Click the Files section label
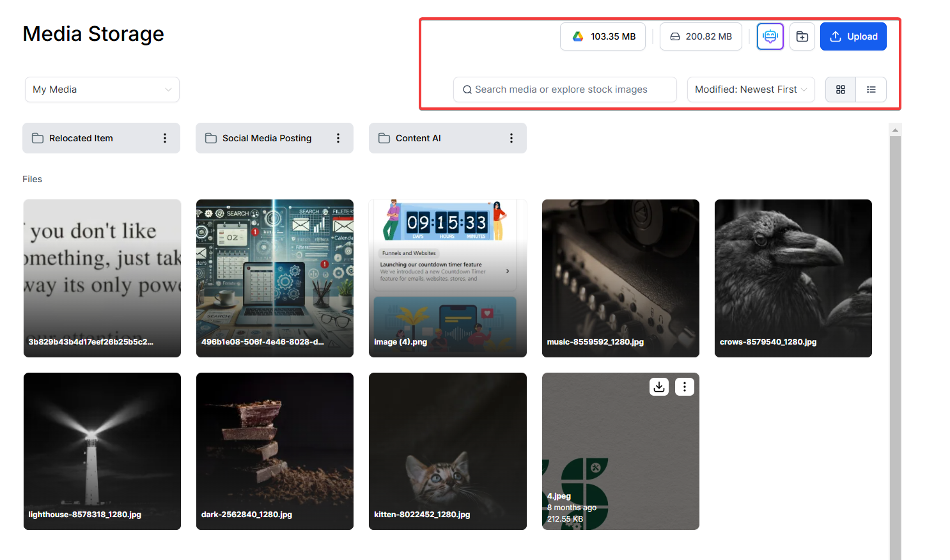The width and height of the screenshot is (950, 560). coord(32,179)
